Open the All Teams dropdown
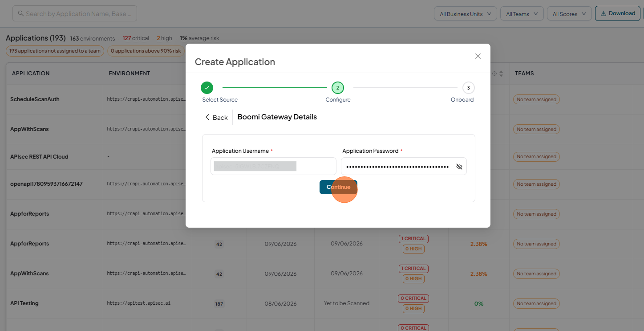This screenshot has height=331, width=644. [x=522, y=14]
